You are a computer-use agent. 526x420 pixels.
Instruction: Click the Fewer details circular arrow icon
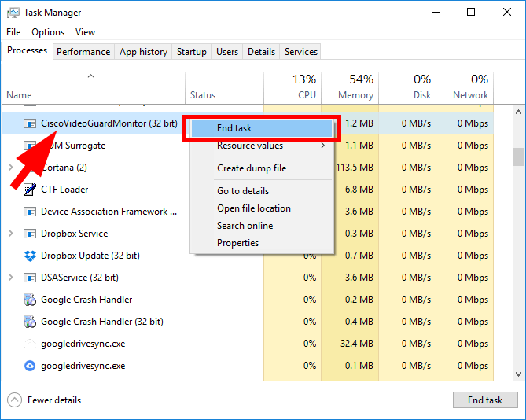(14, 400)
